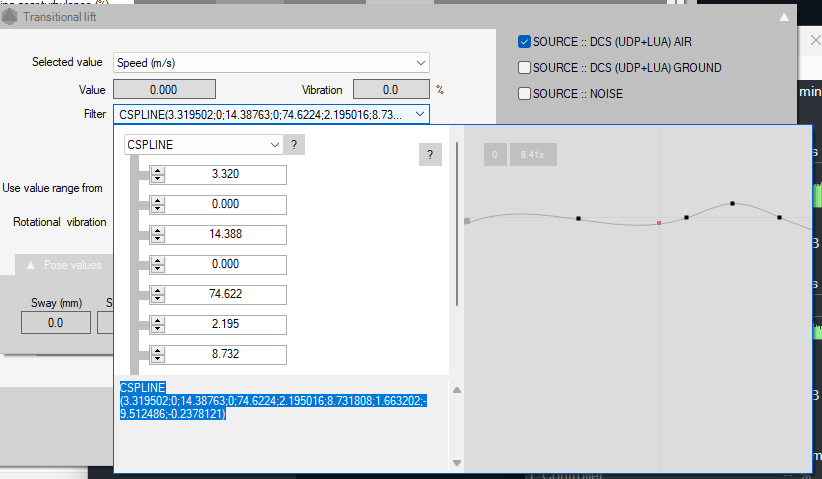The width and height of the screenshot is (822, 479).
Task: Click the help button at the filter panel's right edge
Action: 429,154
